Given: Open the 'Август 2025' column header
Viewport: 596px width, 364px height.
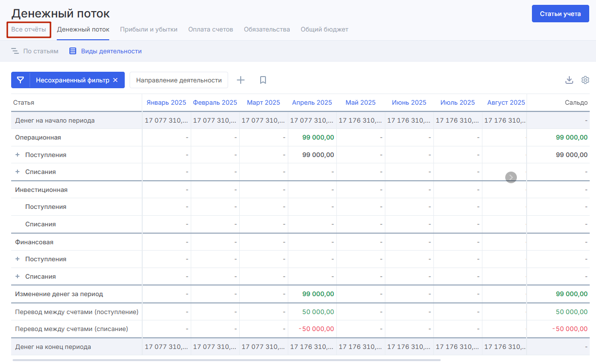Looking at the screenshot, I should [x=506, y=103].
